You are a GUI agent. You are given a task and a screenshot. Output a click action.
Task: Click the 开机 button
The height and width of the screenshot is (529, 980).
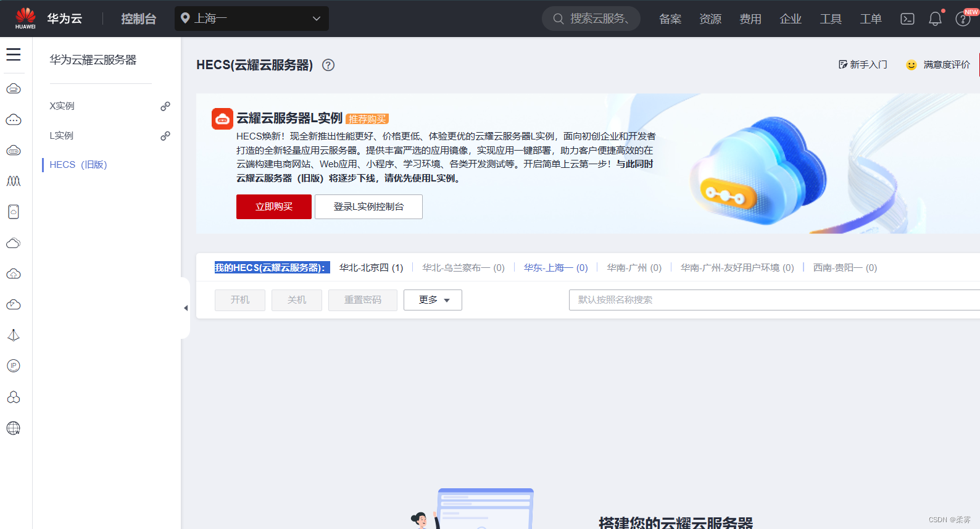[x=240, y=300]
